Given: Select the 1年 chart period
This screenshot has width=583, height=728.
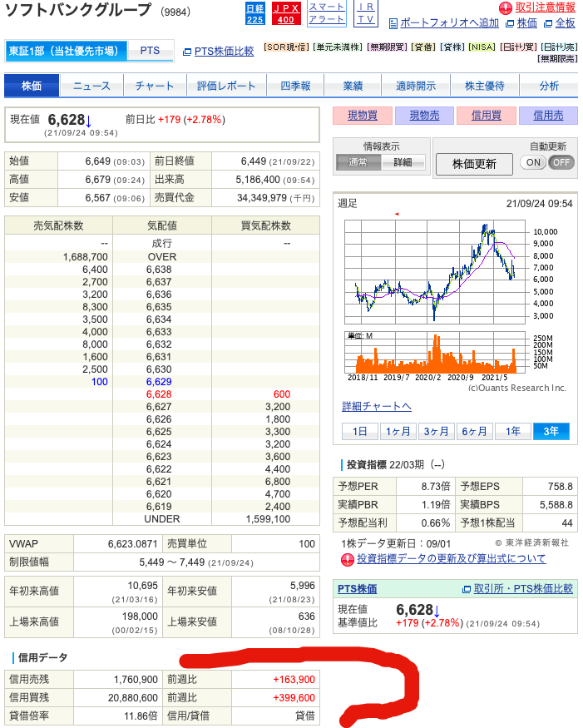Looking at the screenshot, I should click(512, 431).
